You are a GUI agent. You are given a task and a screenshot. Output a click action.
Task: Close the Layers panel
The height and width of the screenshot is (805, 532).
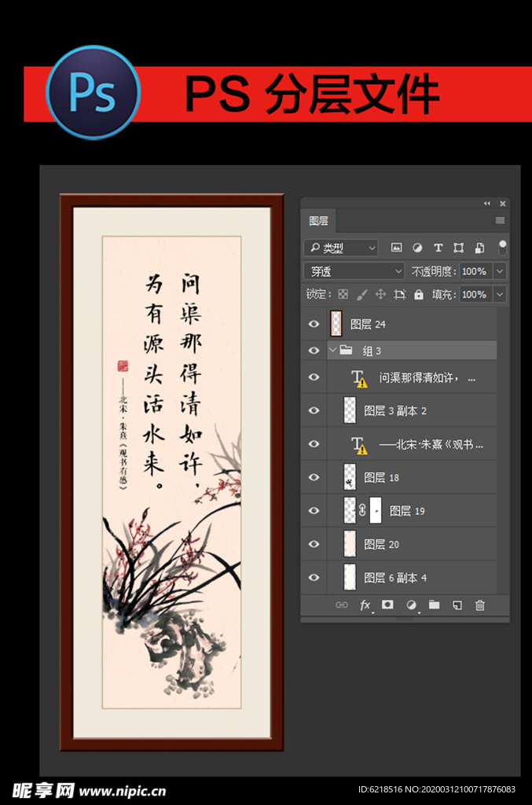pos(503,204)
